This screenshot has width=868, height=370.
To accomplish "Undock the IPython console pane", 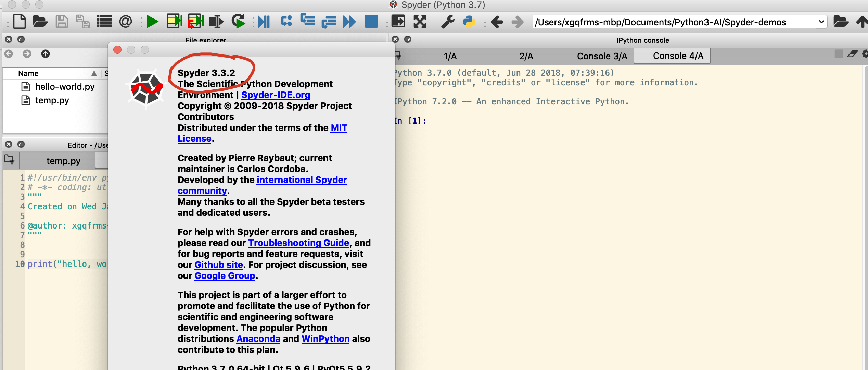I will [407, 39].
